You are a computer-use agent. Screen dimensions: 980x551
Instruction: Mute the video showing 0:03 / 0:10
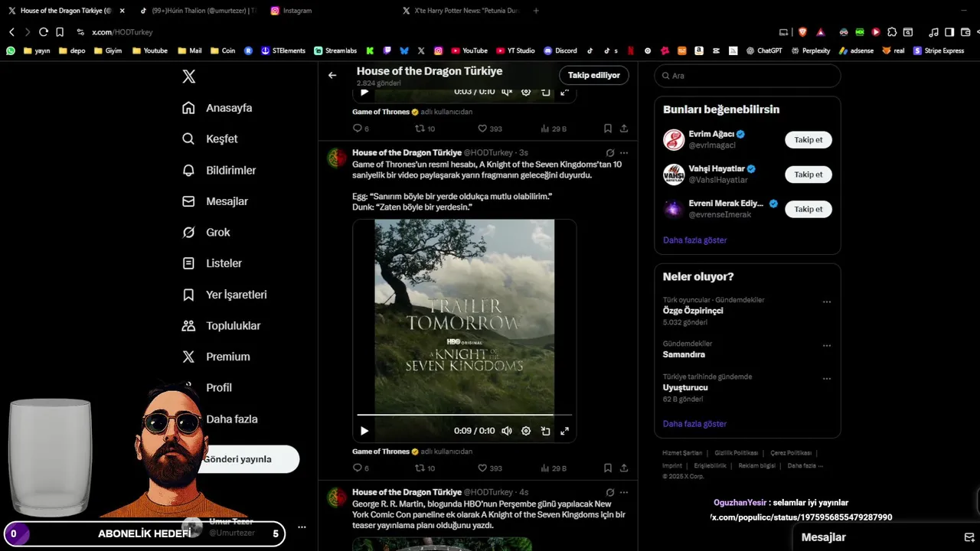pos(506,92)
